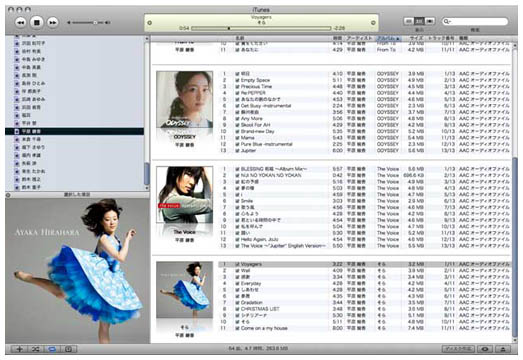Image resolution: width=523 pixels, height=360 pixels.
Task: Sort by the track number column header
Action: (x=442, y=38)
